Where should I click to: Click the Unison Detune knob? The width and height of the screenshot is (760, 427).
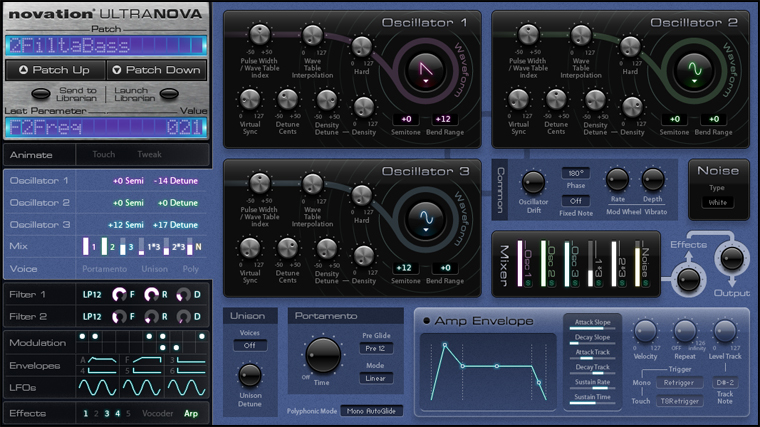[249, 375]
